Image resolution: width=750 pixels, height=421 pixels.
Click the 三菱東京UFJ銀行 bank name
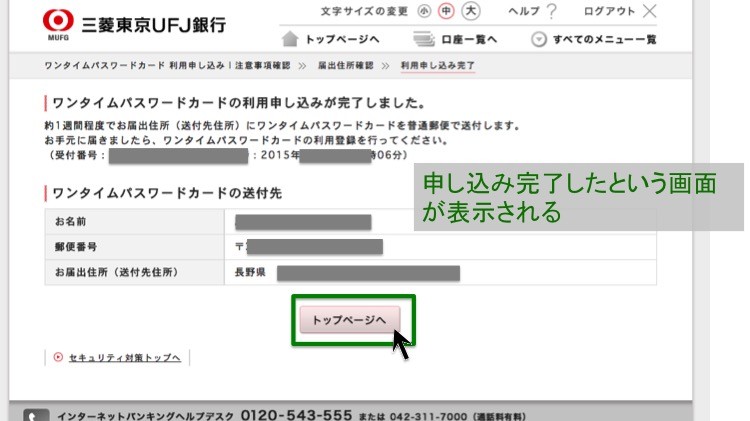[154, 25]
